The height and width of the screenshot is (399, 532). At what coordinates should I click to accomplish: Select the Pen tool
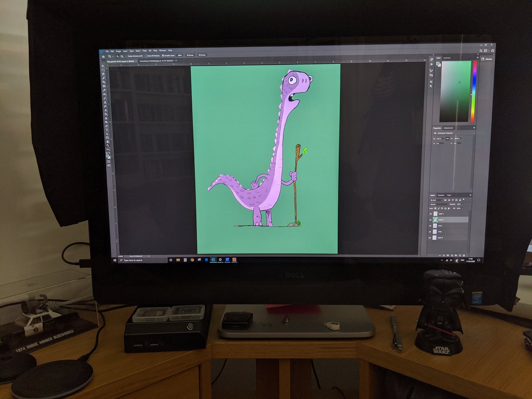tap(107, 126)
